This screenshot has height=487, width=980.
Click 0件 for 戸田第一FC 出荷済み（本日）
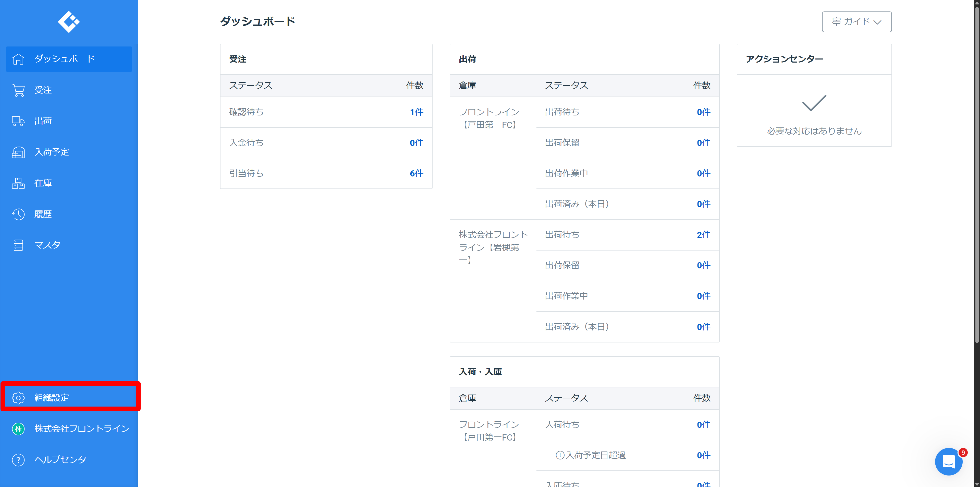pos(703,204)
